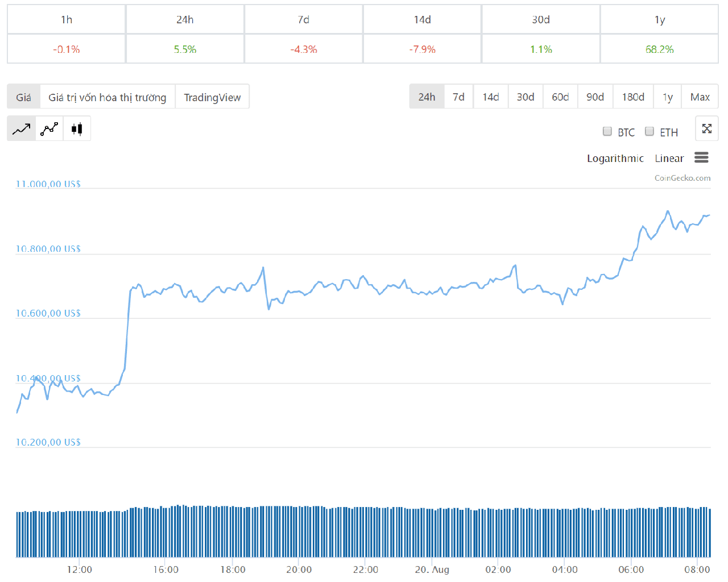Click the 16:00 time axis label

click(166, 569)
